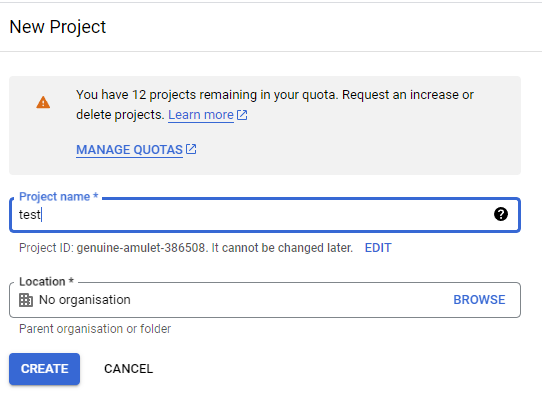This screenshot has width=542, height=414.
Task: Click the CANCEL button
Action: (128, 369)
